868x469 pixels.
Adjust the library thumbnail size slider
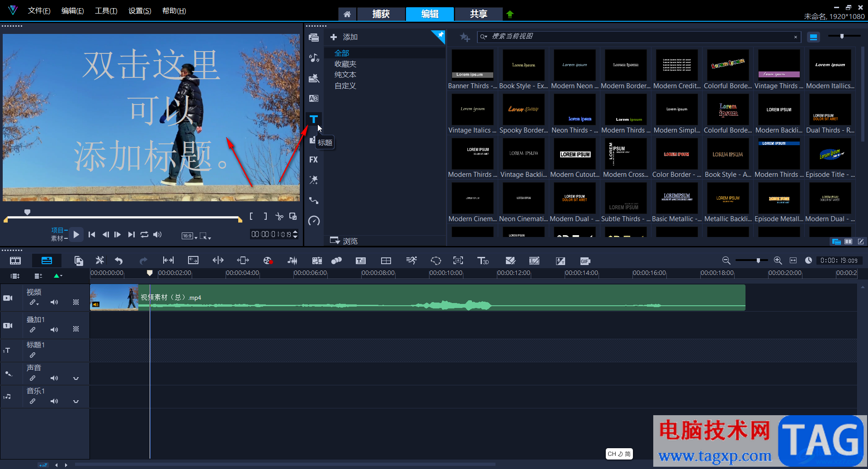pos(842,36)
